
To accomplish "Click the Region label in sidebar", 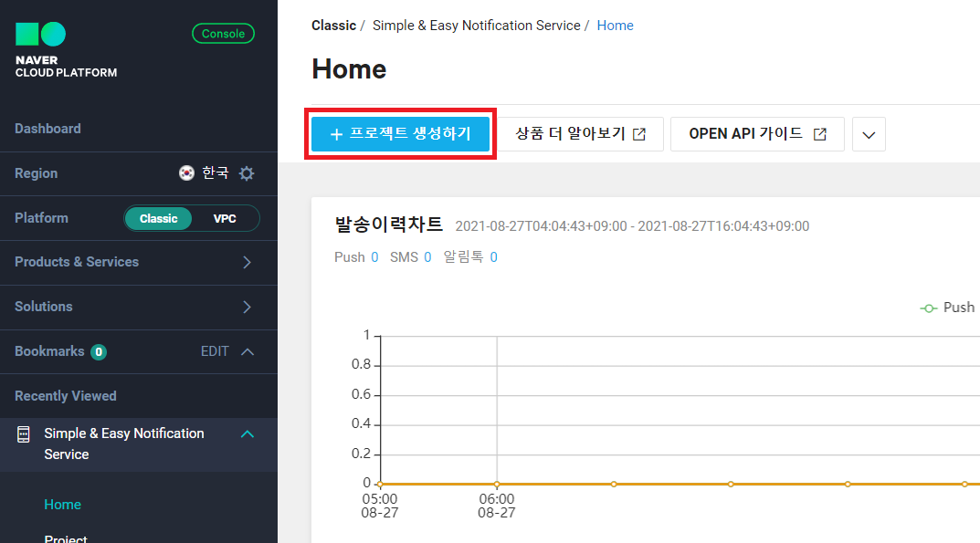I will pyautogui.click(x=37, y=173).
